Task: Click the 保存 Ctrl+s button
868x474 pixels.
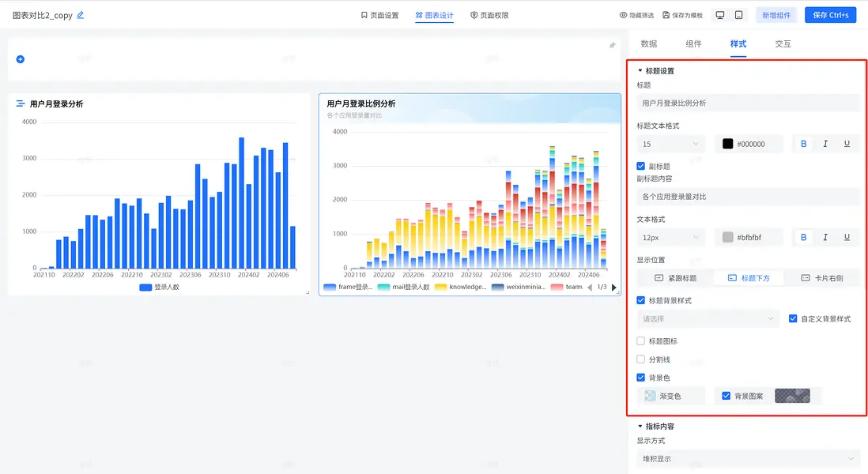Action: tap(830, 15)
